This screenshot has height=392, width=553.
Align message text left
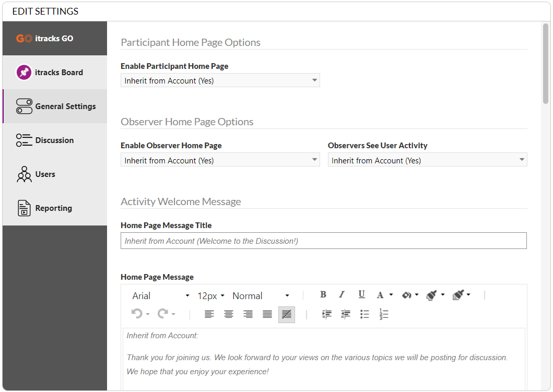[x=209, y=314]
